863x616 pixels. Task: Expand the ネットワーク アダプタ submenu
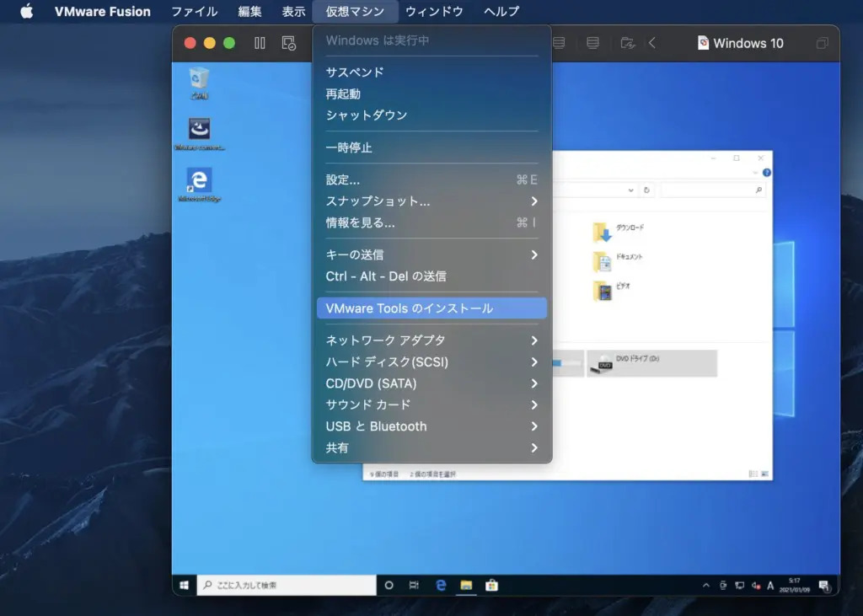(x=431, y=340)
